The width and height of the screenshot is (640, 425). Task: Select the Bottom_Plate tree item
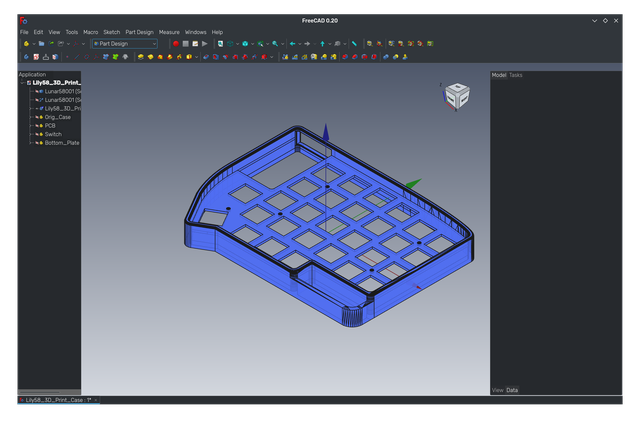click(x=62, y=143)
